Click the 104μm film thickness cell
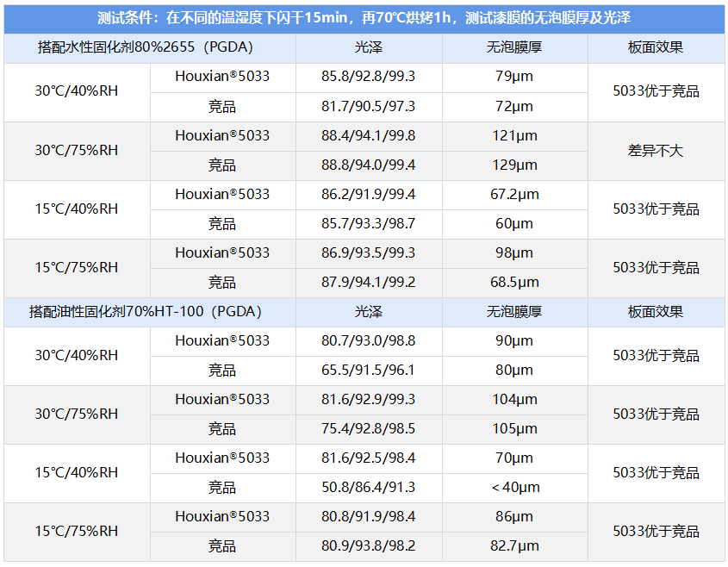The width and height of the screenshot is (728, 567). click(x=514, y=400)
